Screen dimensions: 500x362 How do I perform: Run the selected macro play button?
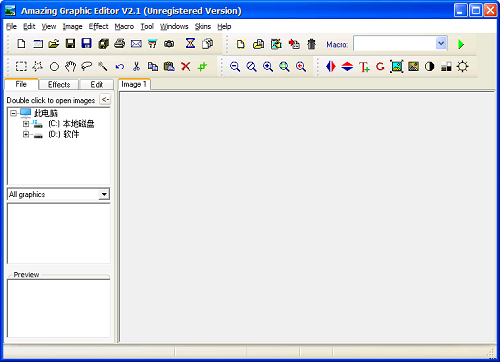[461, 44]
